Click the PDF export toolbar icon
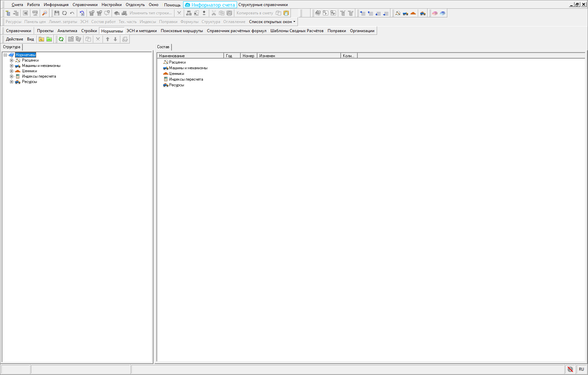This screenshot has width=588, height=375. pyautogui.click(x=35, y=13)
